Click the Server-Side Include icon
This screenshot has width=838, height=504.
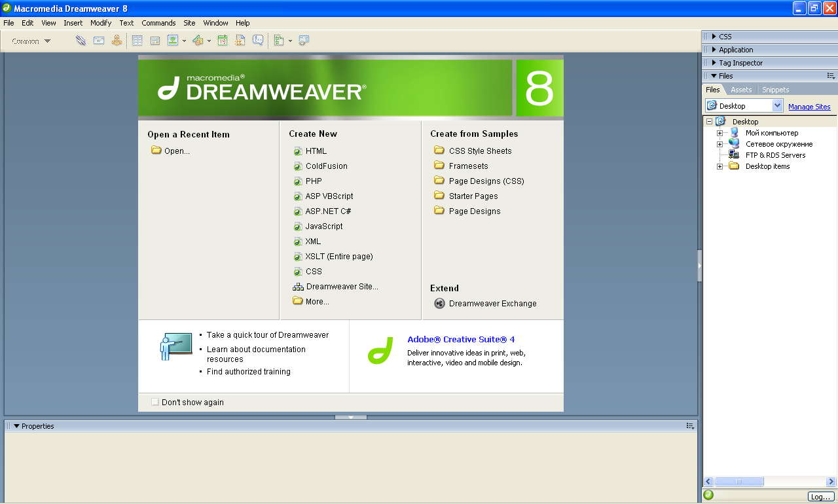coord(240,41)
